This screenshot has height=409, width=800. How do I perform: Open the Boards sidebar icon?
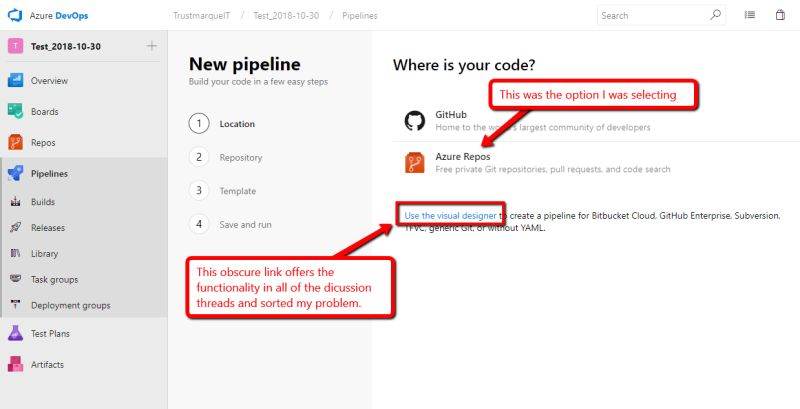tap(15, 112)
